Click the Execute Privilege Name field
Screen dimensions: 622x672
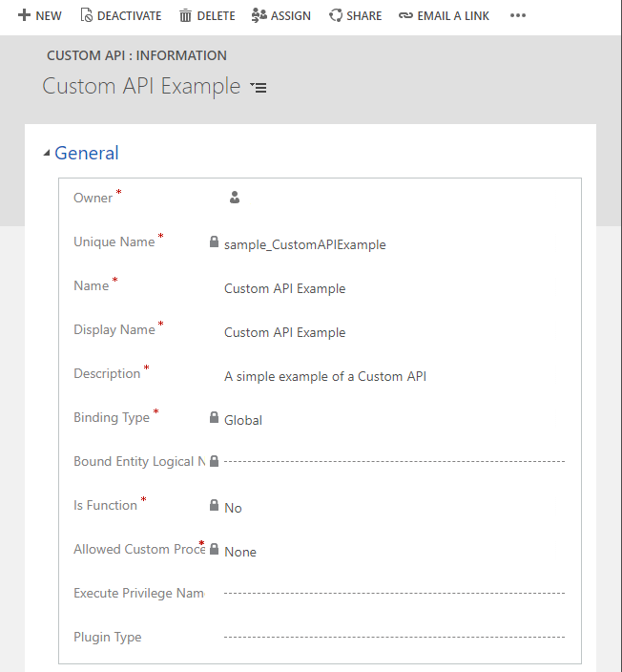[393, 593]
